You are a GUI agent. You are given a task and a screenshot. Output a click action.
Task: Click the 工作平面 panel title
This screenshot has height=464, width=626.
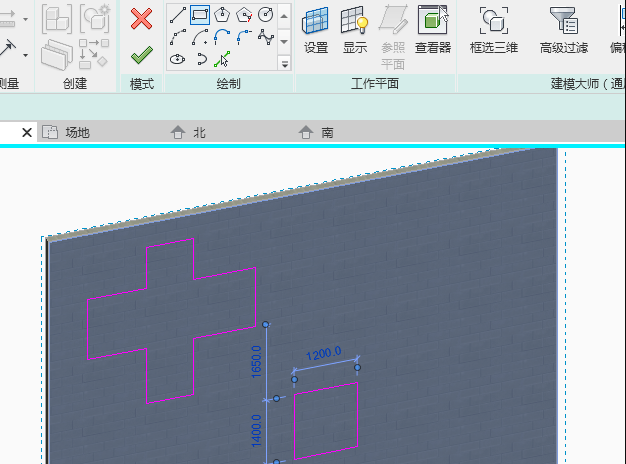(x=375, y=84)
